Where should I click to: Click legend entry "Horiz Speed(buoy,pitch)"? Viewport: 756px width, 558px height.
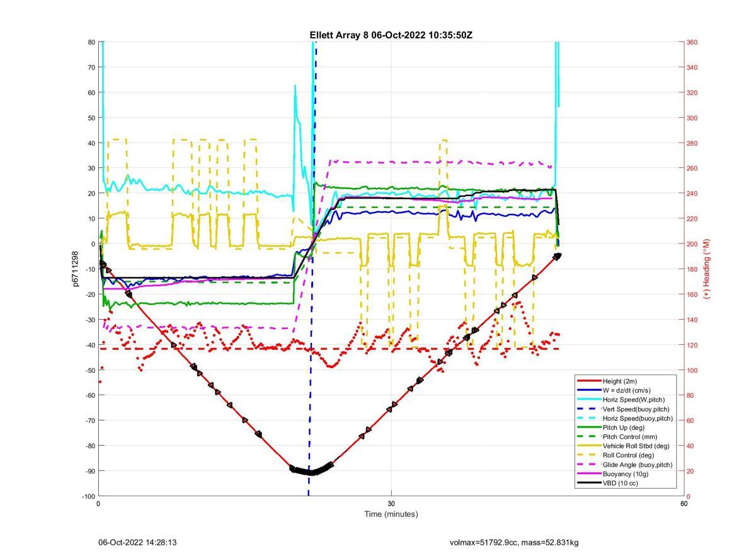pos(638,418)
